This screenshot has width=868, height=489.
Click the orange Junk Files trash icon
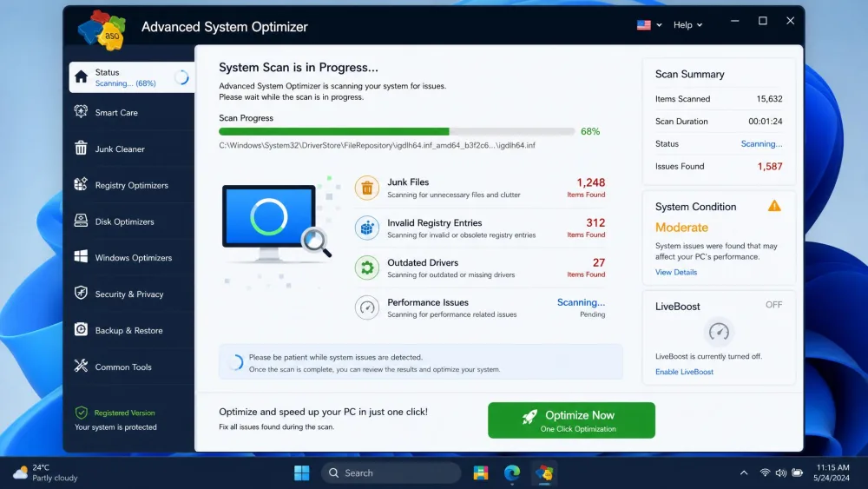coord(367,188)
